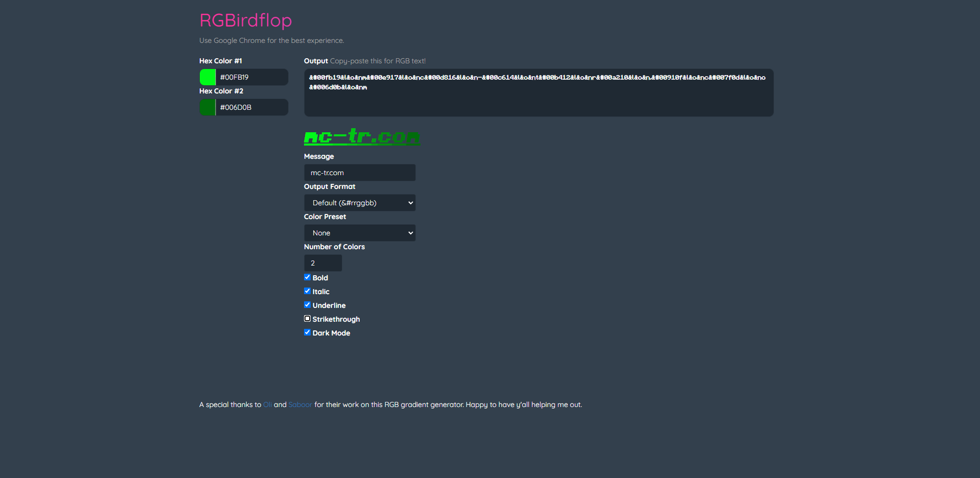
Task: Open the Color Preset dropdown
Action: [x=360, y=233]
